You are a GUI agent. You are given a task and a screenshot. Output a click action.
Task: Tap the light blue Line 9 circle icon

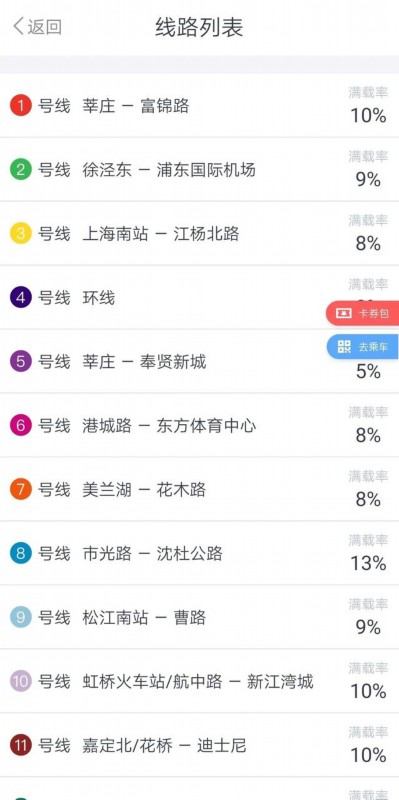[21, 617]
